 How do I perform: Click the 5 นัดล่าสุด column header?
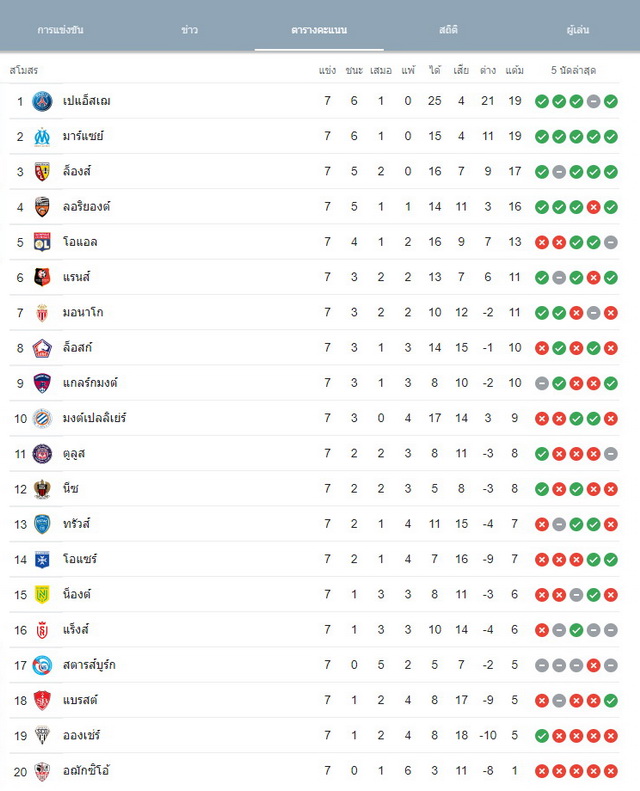(x=573, y=70)
